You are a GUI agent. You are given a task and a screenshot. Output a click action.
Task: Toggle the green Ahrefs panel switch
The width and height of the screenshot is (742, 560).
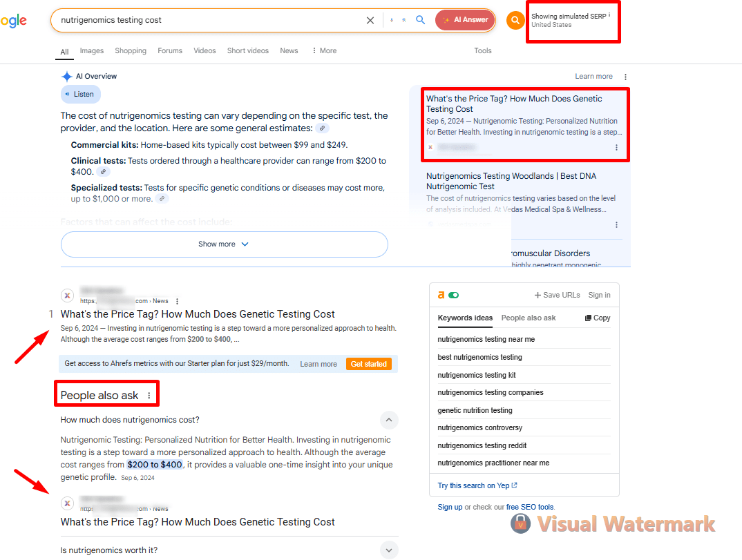tap(453, 295)
